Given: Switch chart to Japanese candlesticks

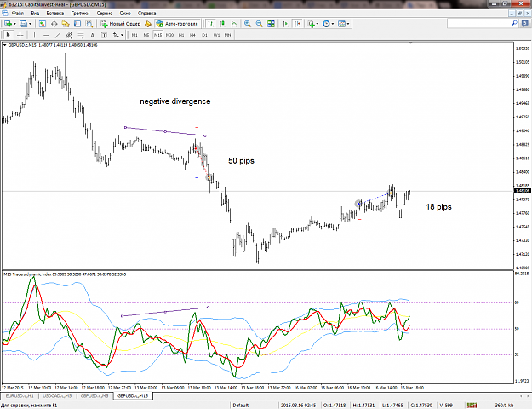Looking at the screenshot, I should [222, 24].
